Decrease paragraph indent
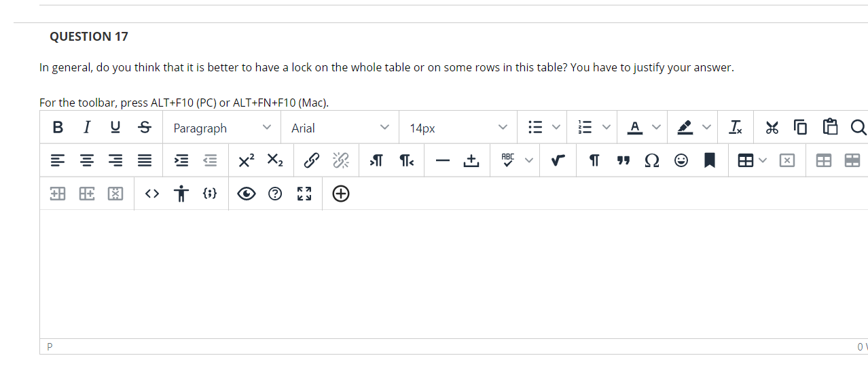Viewport: 868px width, 377px height. [x=210, y=161]
